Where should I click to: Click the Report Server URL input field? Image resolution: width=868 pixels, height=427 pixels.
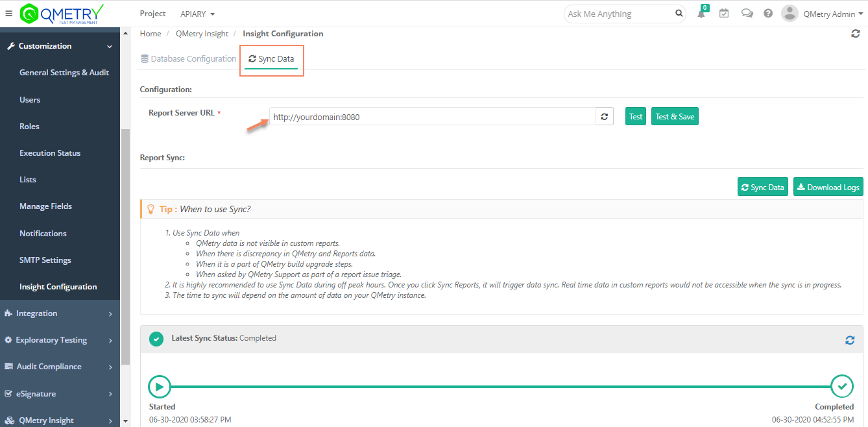coord(433,117)
